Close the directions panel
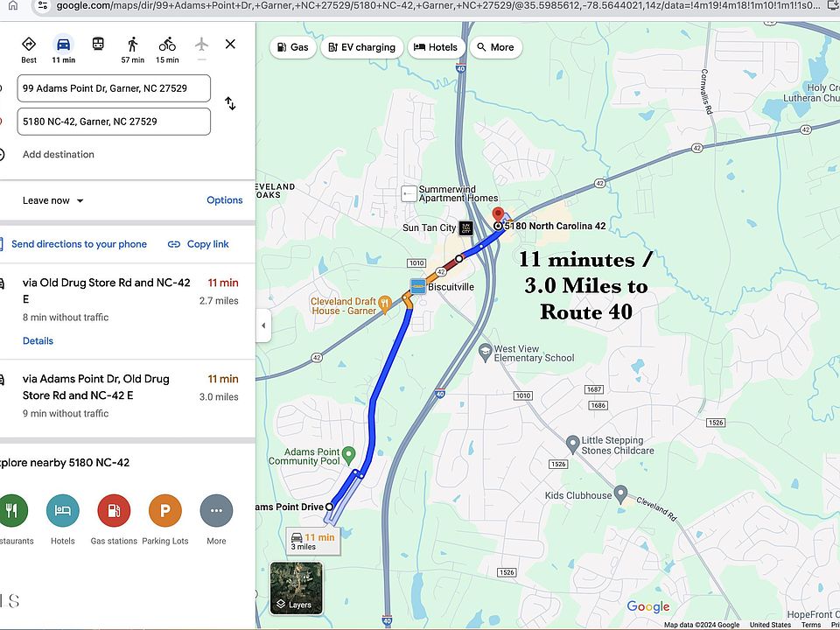 coord(230,44)
